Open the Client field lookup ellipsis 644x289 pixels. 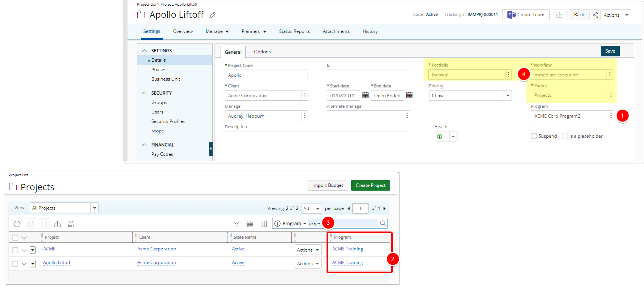coord(305,95)
